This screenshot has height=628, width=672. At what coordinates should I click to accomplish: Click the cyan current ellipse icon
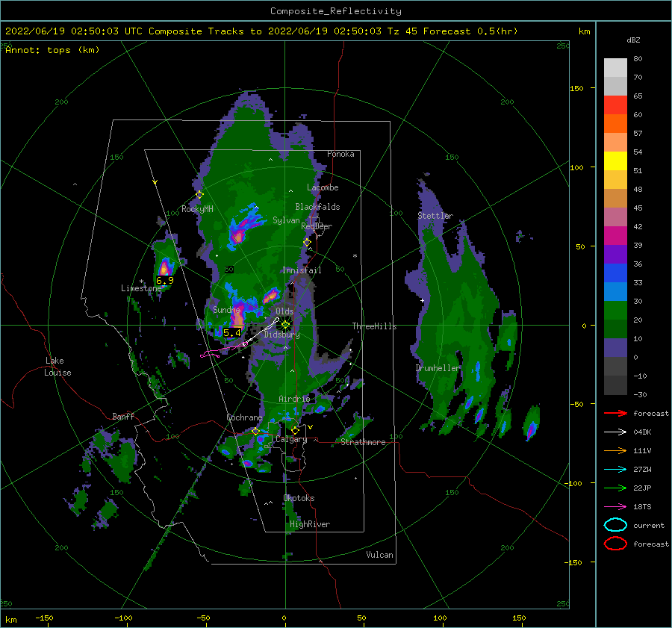pyautogui.click(x=615, y=525)
